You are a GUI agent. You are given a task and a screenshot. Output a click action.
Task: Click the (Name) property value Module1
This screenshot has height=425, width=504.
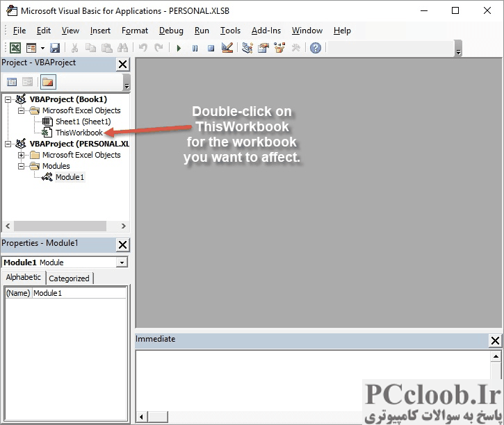79,293
